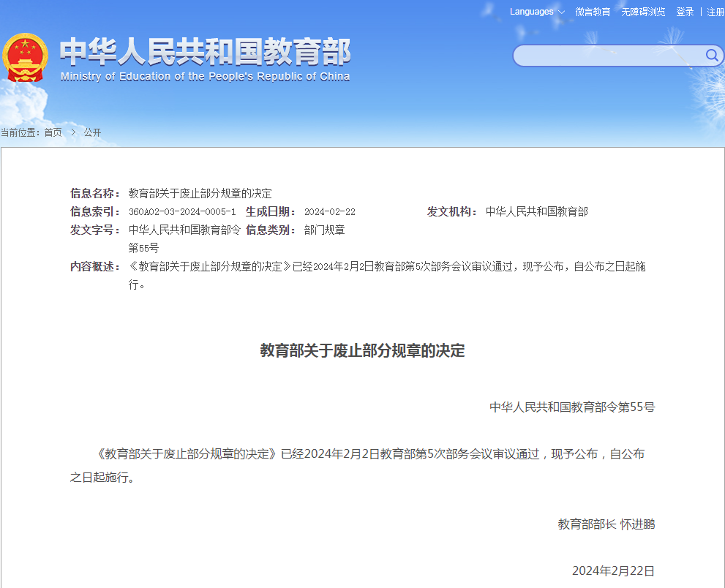Open the 无障碍浏览 link

pyautogui.click(x=643, y=12)
